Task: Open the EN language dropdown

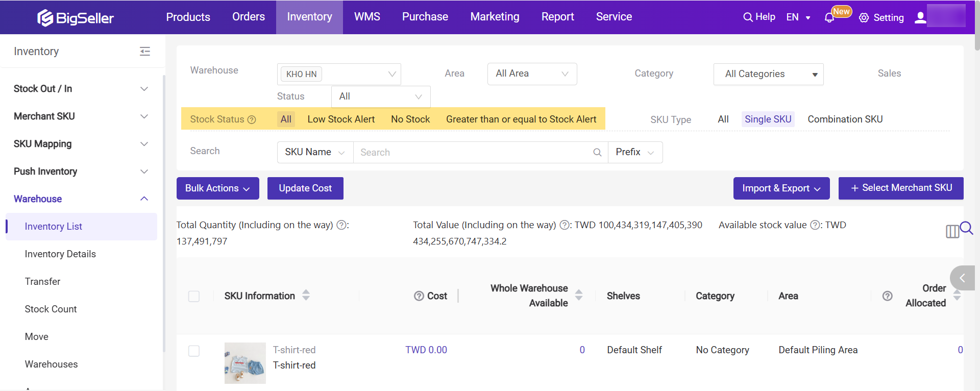Action: coord(798,17)
